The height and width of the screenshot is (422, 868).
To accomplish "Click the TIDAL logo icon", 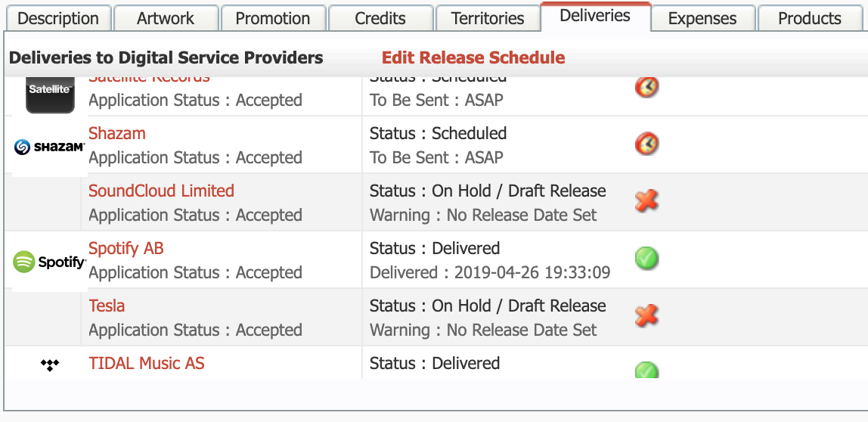I will coord(49,365).
